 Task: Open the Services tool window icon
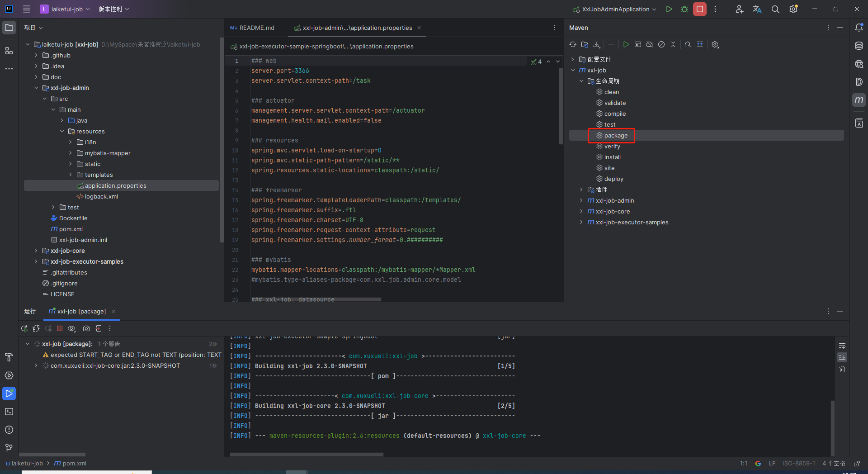pyautogui.click(x=9, y=375)
